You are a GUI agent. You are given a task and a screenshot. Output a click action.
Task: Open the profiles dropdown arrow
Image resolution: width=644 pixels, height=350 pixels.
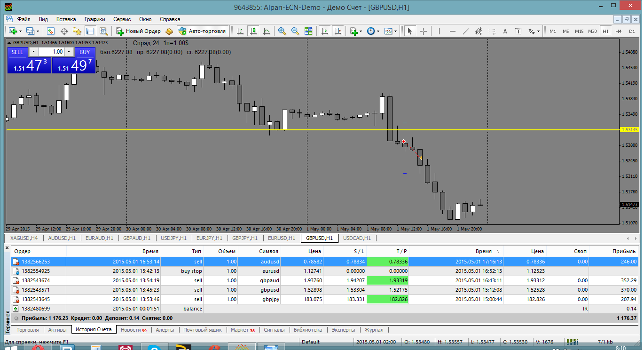(39, 31)
